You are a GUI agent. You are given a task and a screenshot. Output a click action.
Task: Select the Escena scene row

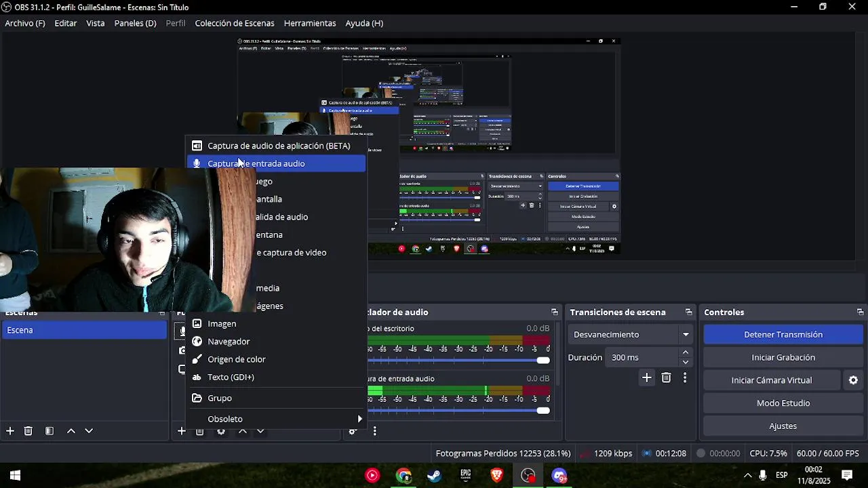83,330
